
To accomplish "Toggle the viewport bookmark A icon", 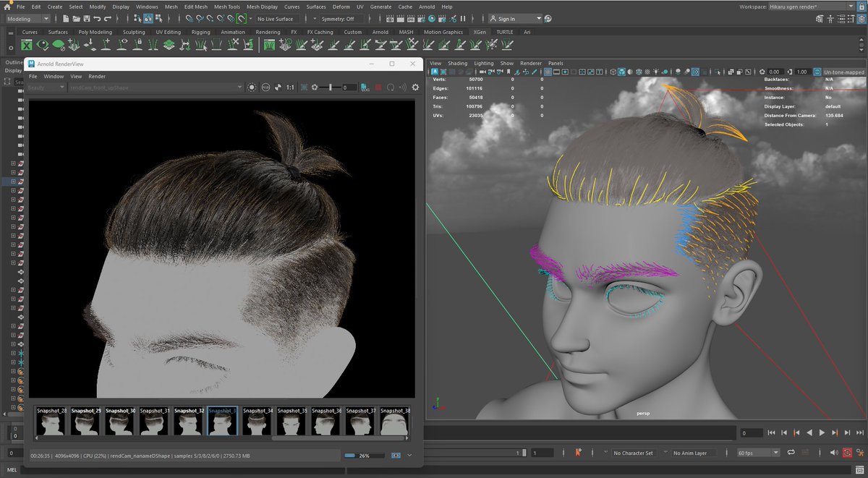I will coord(435,72).
